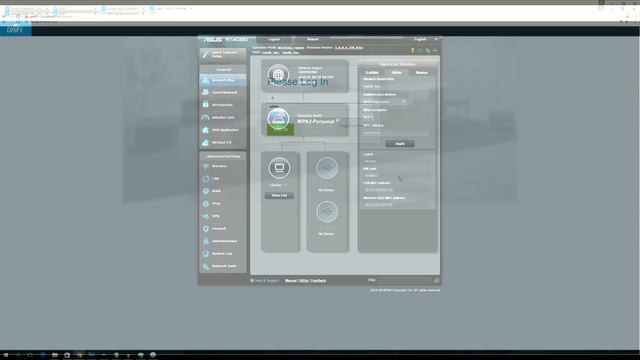Screen dimensions: 640x360
Task: Focus the WPA-PSK key field
Action: click(x=396, y=133)
